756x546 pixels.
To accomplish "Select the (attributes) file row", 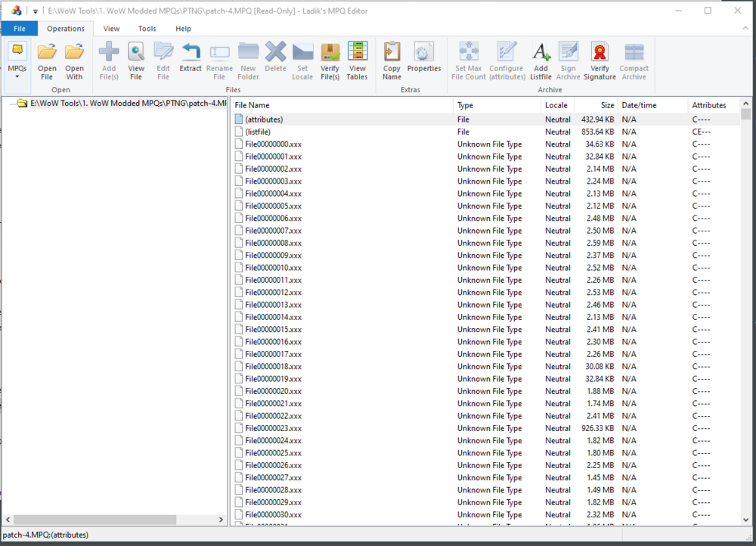I will click(485, 119).
